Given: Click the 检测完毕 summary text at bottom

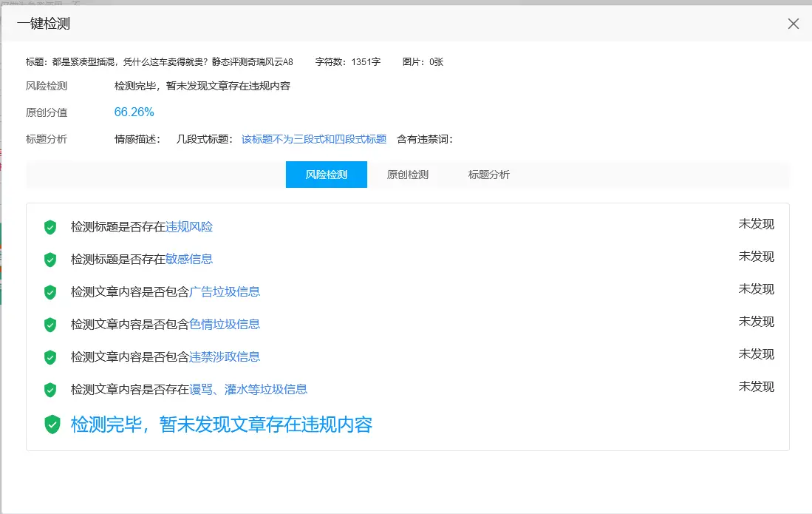Looking at the screenshot, I should (221, 425).
